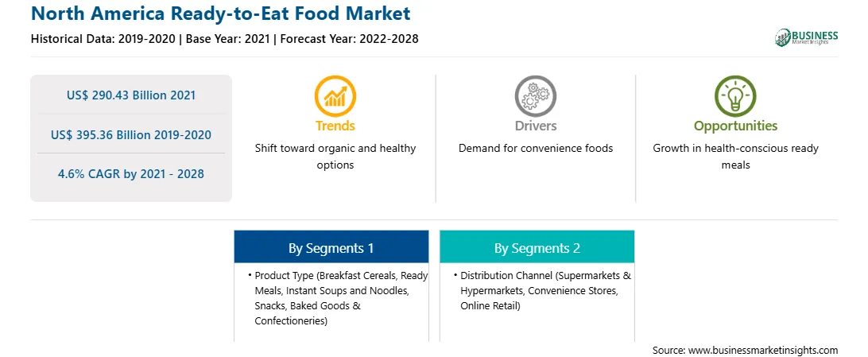Click the Trends heading text
The height and width of the screenshot is (357, 868).
pyautogui.click(x=335, y=126)
